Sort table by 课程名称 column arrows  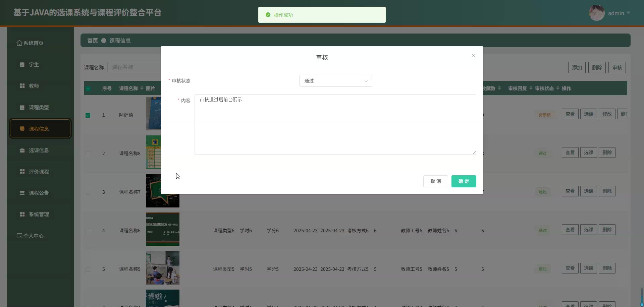click(142, 88)
